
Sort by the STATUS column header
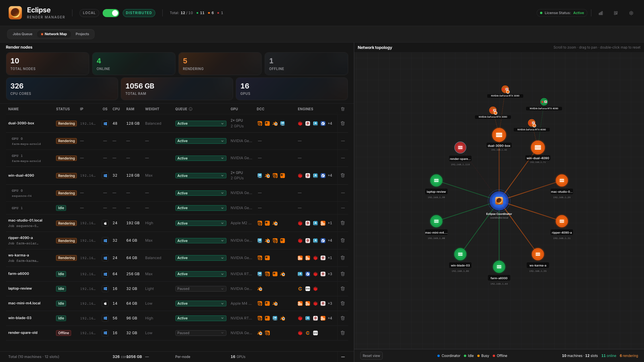coord(63,109)
